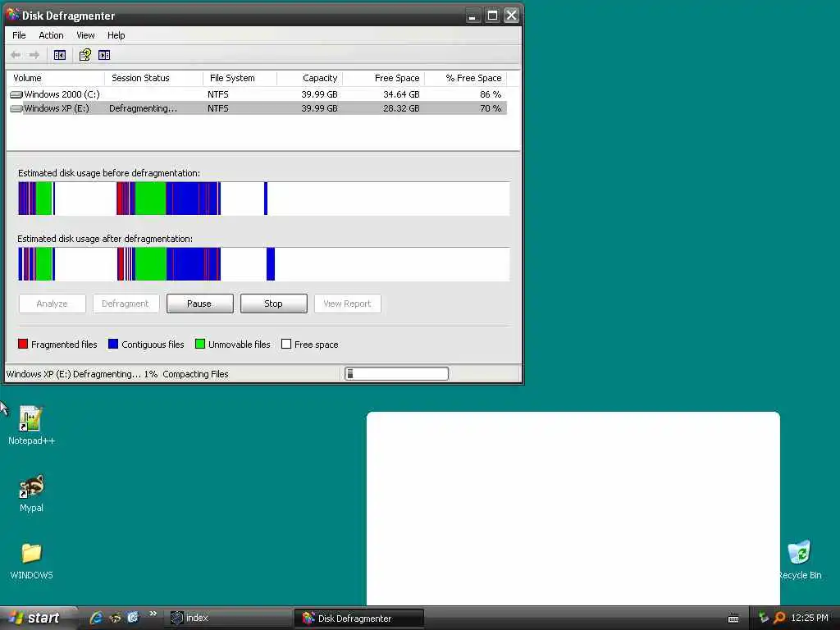Image resolution: width=840 pixels, height=630 pixels.
Task: Click the 'Defragmenting...' session status cell
Action: click(x=143, y=108)
